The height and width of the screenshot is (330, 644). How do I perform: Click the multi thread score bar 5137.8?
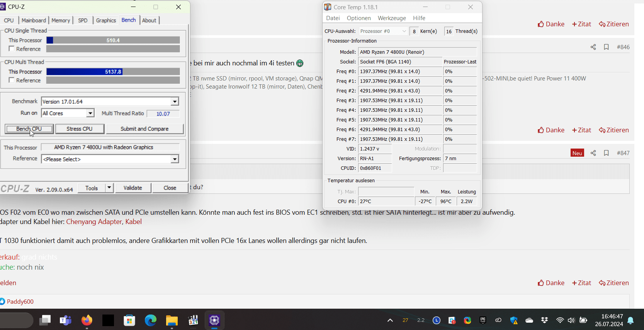point(113,72)
